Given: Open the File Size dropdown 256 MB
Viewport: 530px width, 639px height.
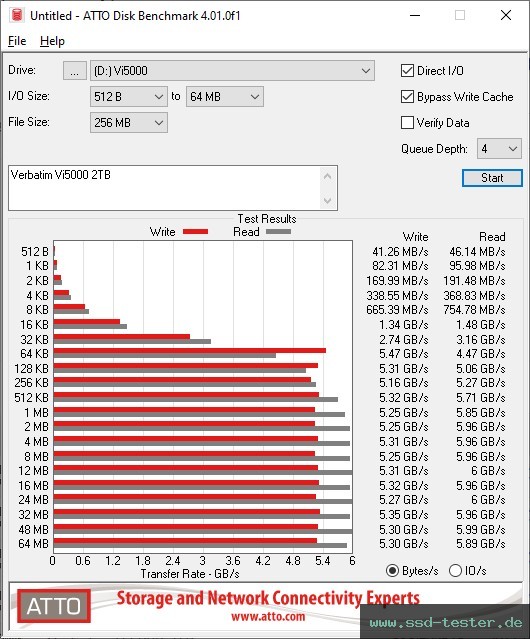Looking at the screenshot, I should (x=129, y=123).
